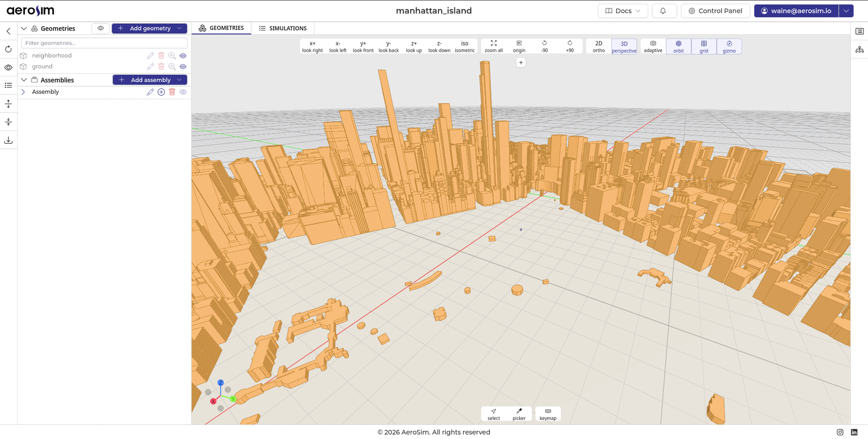This screenshot has width=868, height=439.
Task: Open AeroSim LinkedIn page
Action: point(854,432)
